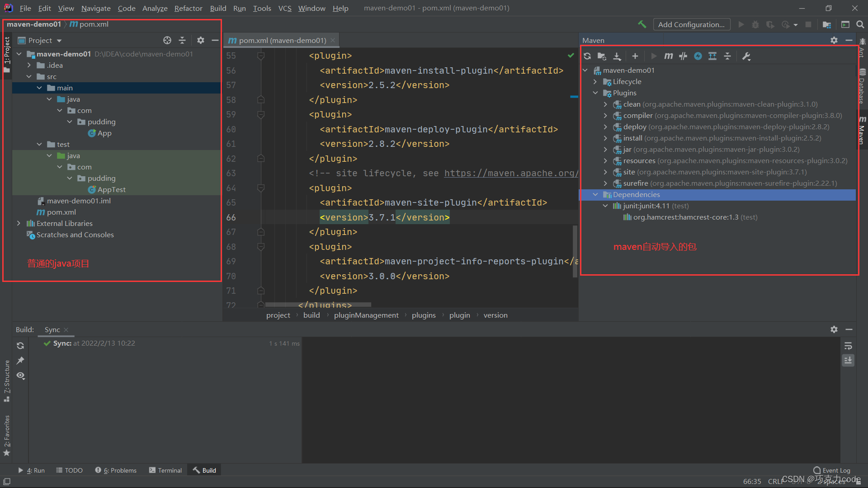
Task: Open Maven Settings wrench icon
Action: [746, 56]
